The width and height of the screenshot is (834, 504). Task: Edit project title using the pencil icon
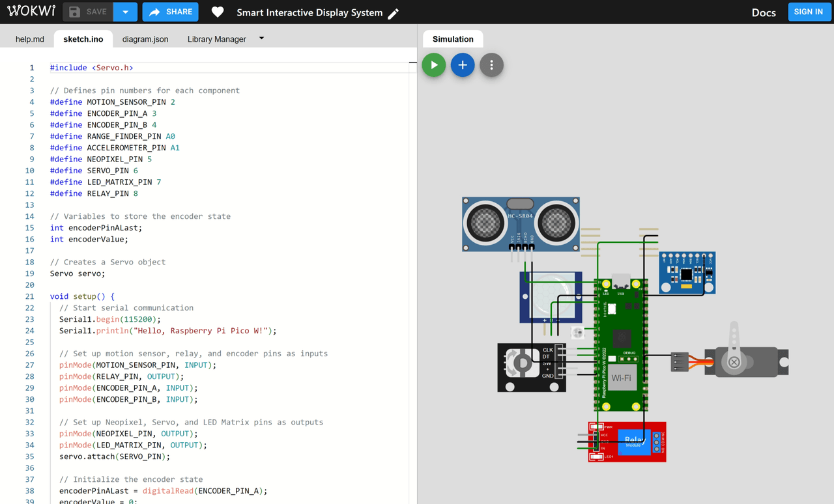(x=394, y=13)
